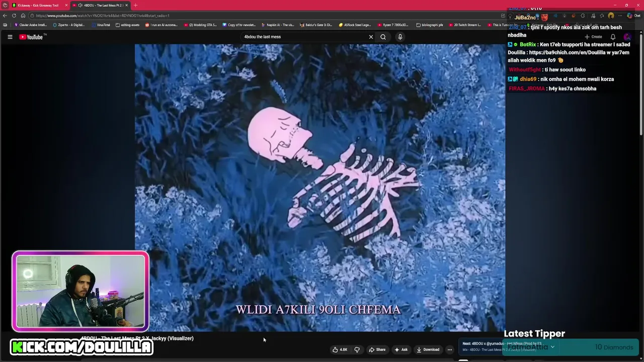Open Napkin AI bookmark
The height and width of the screenshot is (362, 644).
[x=278, y=25]
